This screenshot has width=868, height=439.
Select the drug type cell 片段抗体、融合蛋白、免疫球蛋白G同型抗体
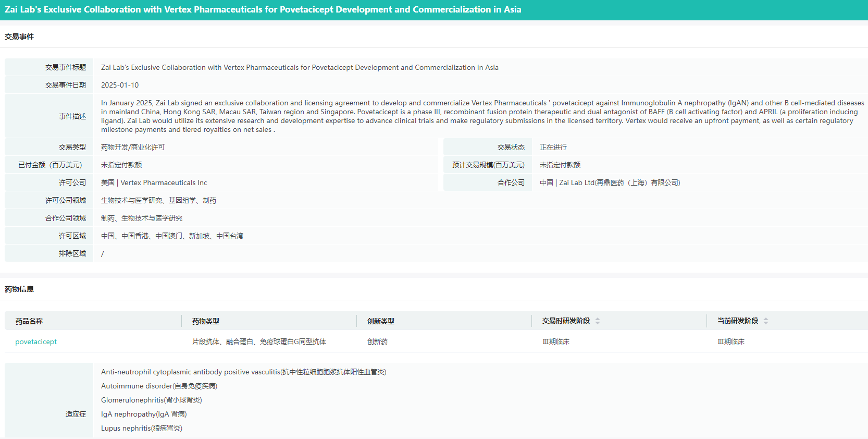coord(259,342)
